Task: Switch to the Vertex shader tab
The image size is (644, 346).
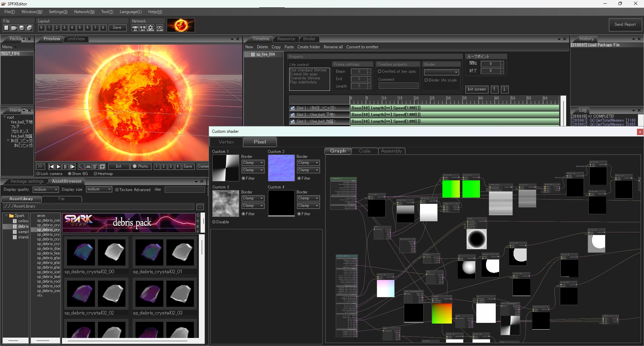Action: 226,142
